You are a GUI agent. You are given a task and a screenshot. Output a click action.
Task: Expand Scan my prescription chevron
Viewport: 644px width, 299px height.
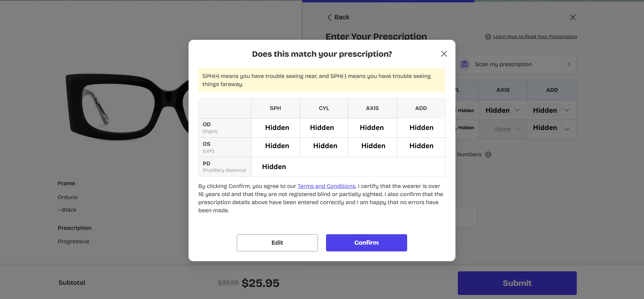569,64
